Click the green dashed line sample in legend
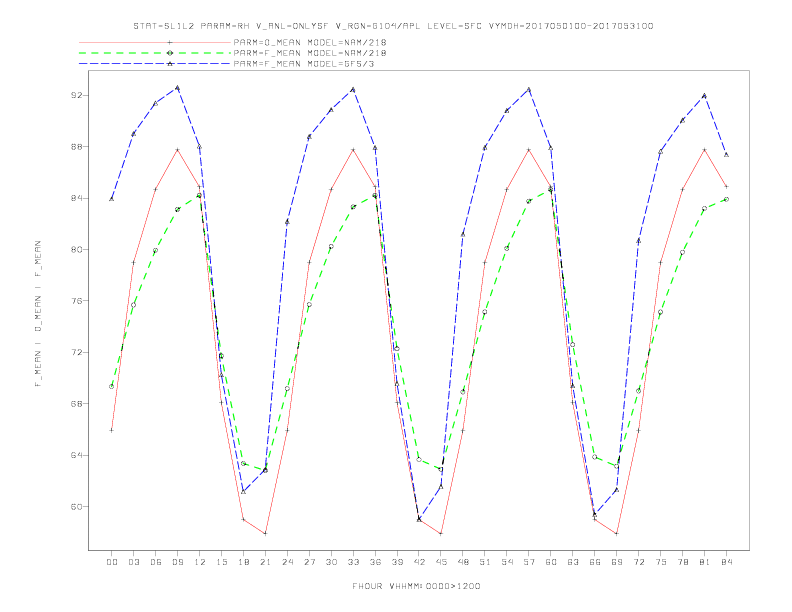This screenshot has height=612, width=792. [x=155, y=53]
